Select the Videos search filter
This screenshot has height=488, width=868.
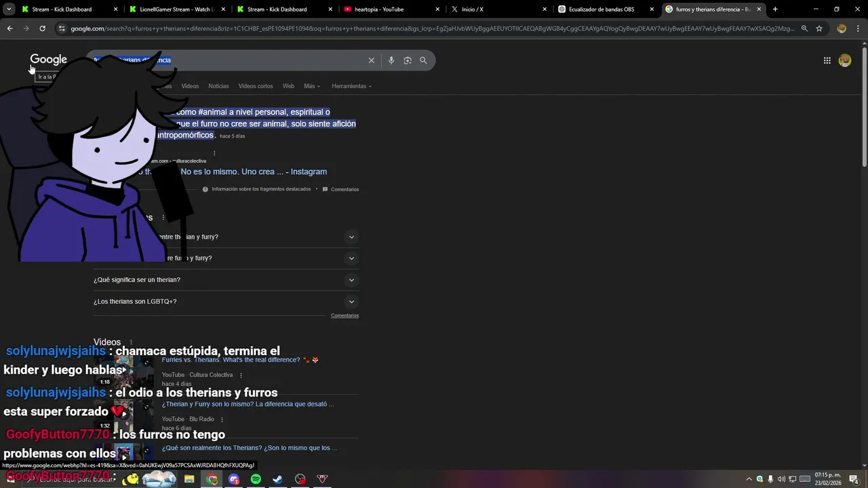tap(190, 86)
